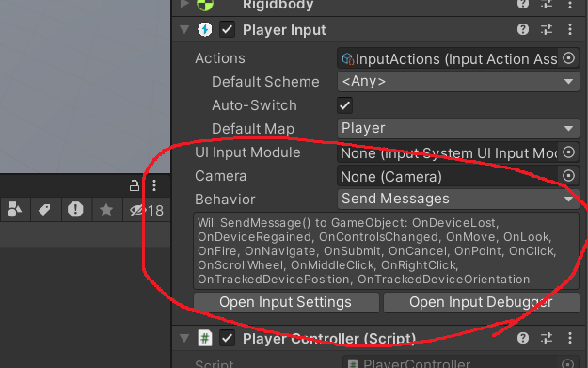
Task: Open the Default Scheme dropdown
Action: click(x=458, y=81)
